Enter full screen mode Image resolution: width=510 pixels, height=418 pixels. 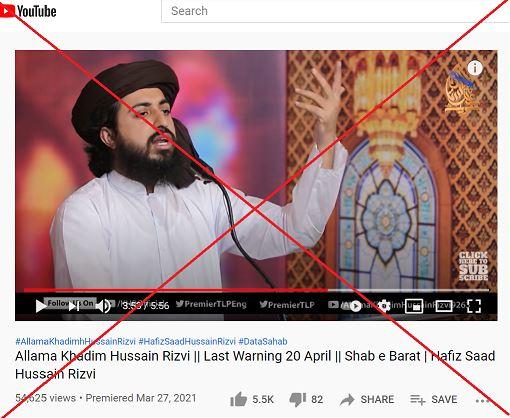474,306
